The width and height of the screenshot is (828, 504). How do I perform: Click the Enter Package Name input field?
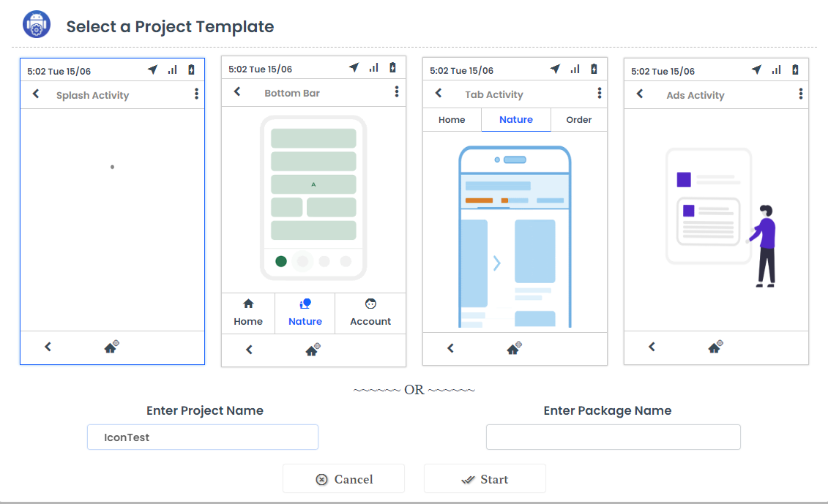click(613, 437)
